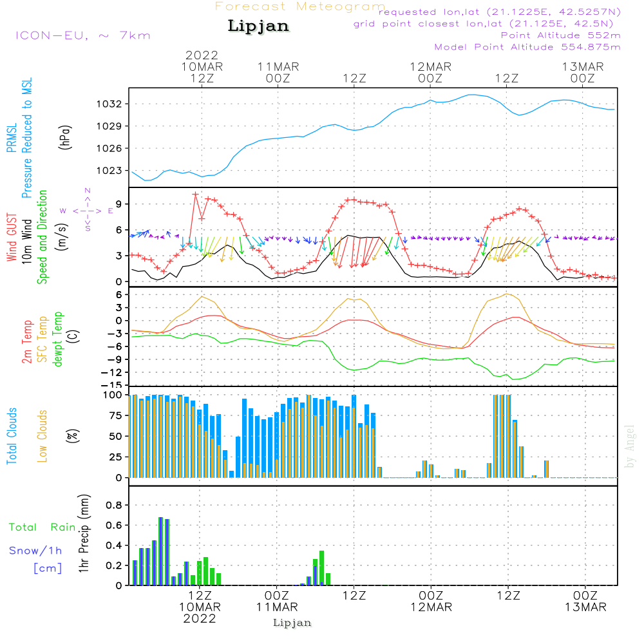The image size is (644, 644).
Task: Click the top 11MAR 00Z time label
Action: (278, 72)
